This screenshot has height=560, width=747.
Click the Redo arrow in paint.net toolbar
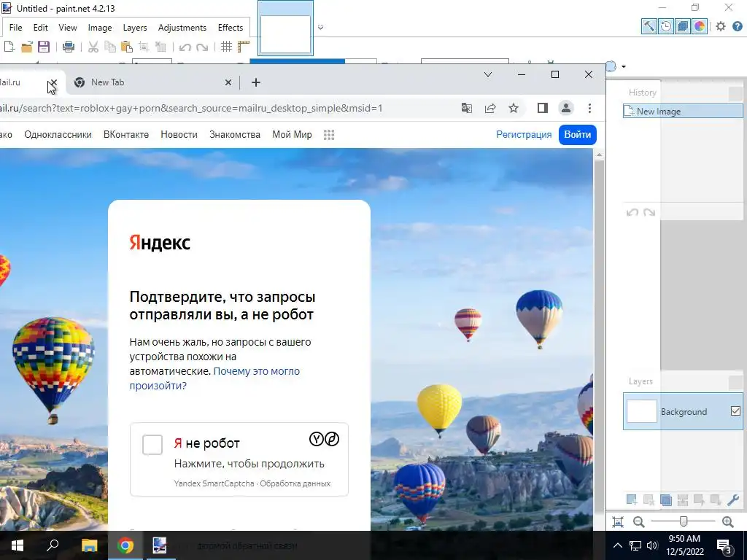point(202,47)
